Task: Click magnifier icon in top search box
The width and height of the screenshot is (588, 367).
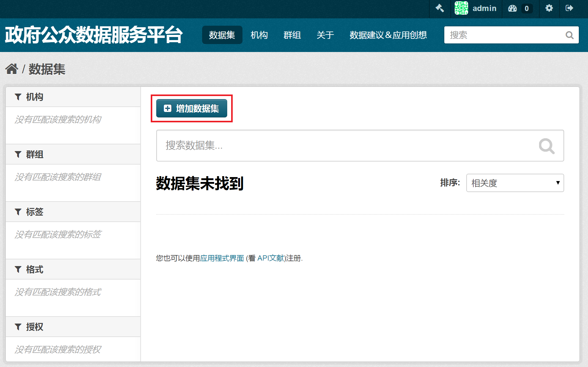Action: pos(569,35)
